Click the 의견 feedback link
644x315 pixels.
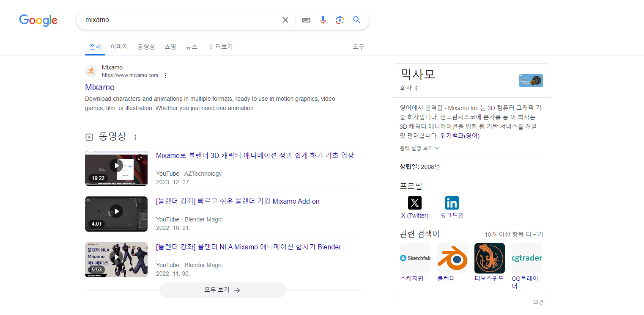point(538,302)
